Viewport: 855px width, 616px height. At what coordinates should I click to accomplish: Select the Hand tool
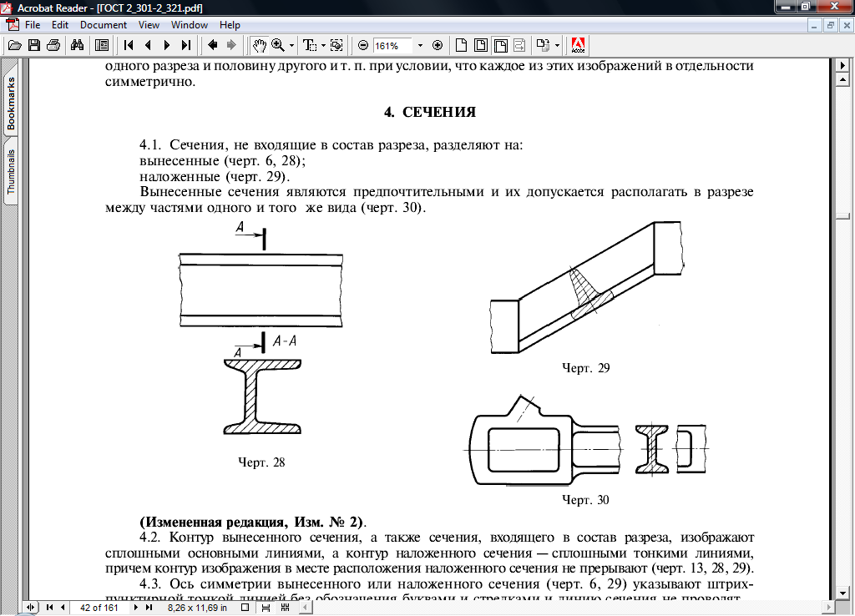coord(259,45)
